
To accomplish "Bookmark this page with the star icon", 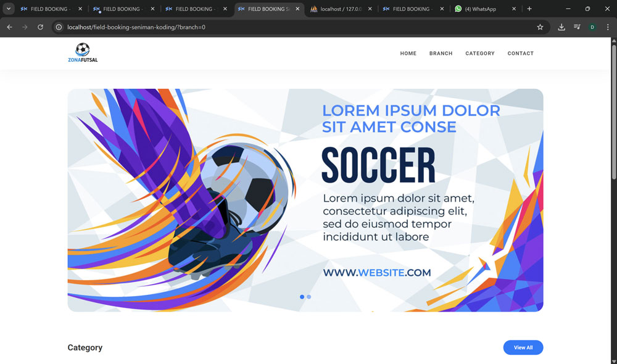I will click(x=540, y=27).
